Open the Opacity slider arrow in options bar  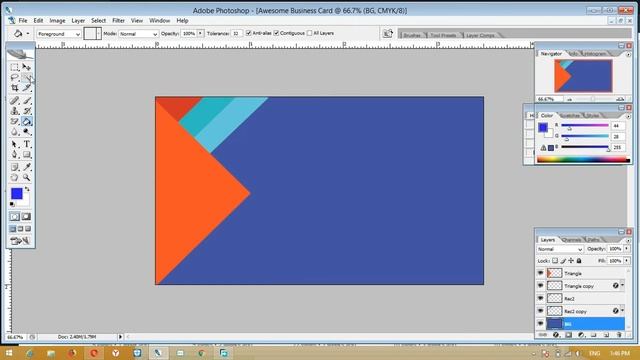[200, 33]
